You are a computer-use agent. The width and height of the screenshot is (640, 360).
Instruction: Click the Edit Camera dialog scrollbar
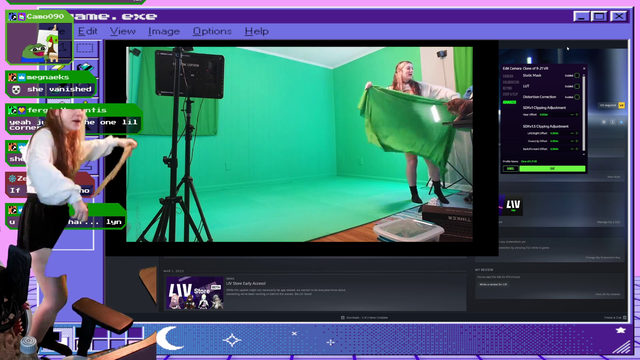584,113
